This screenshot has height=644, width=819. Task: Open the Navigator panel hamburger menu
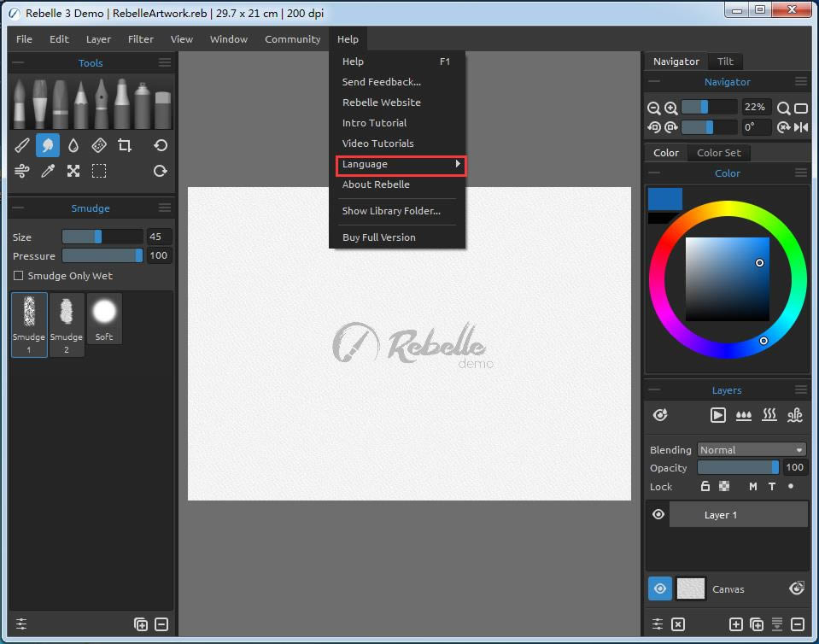(801, 81)
